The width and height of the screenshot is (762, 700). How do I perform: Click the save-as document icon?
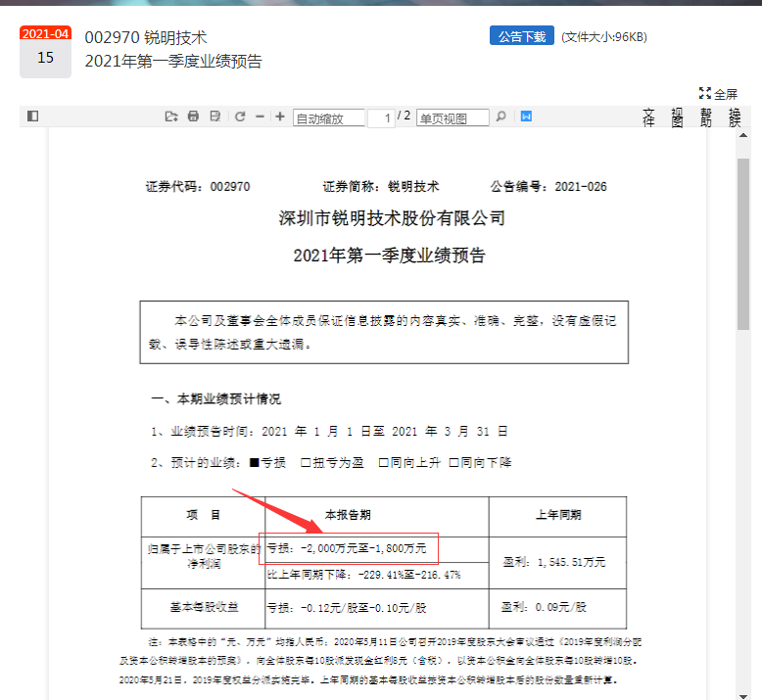point(214,117)
